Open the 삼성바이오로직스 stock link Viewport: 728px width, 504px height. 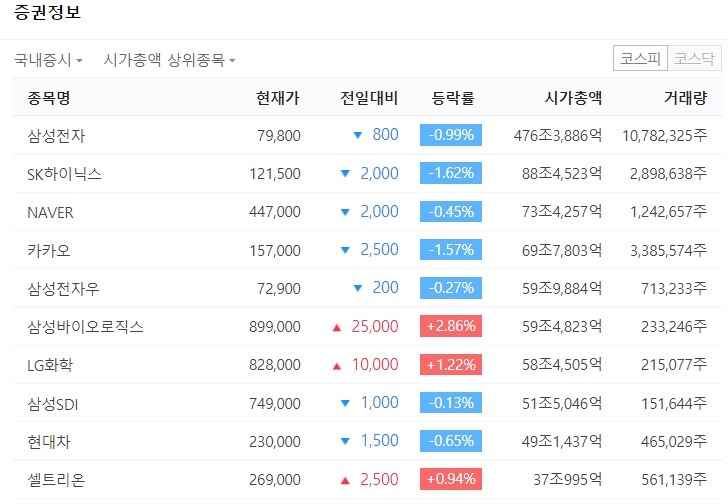[85, 327]
